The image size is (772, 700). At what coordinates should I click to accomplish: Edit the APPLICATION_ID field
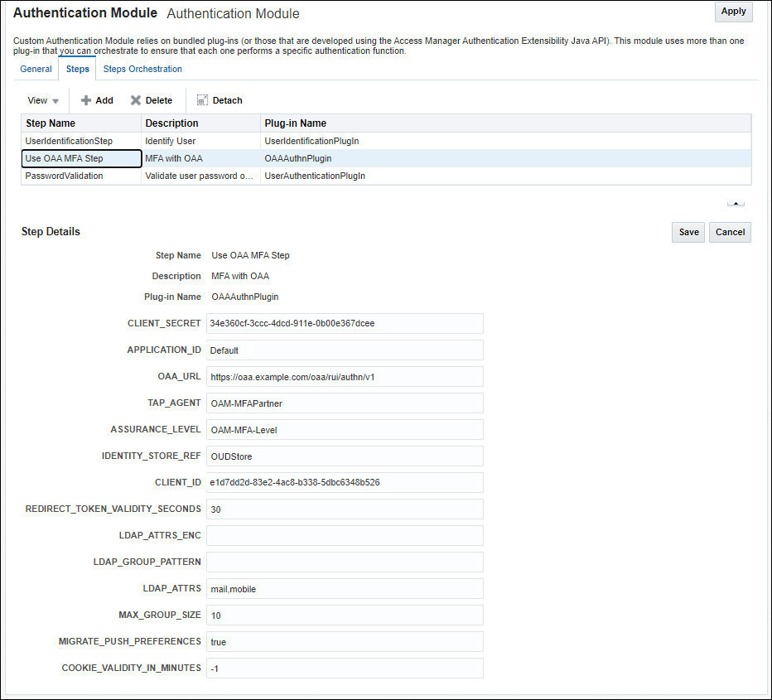tap(345, 350)
